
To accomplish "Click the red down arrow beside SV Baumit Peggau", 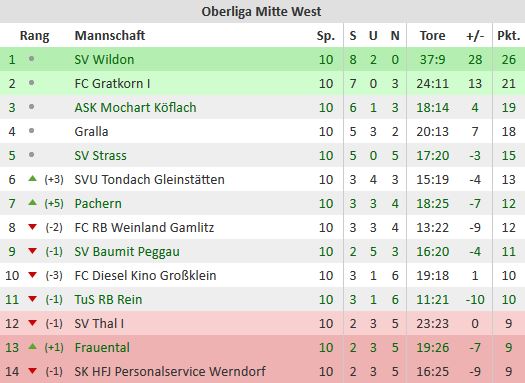I will point(32,251).
